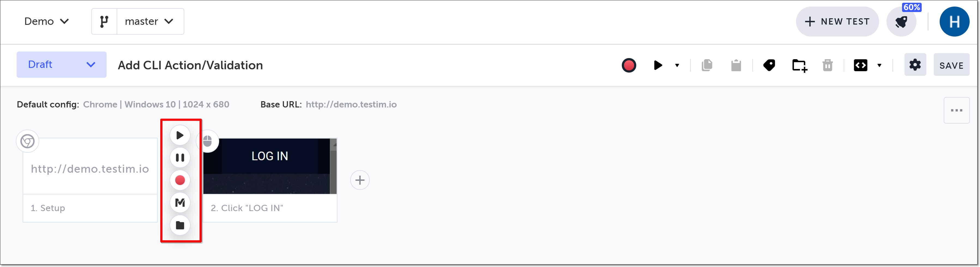Screen dimensions: 980x267
Task: Run the test with toolbar play button
Action: 658,65
